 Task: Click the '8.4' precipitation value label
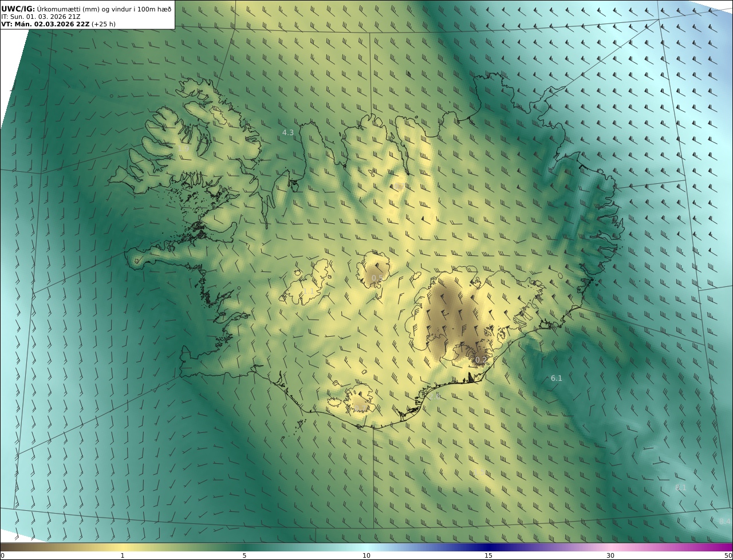pos(725,522)
